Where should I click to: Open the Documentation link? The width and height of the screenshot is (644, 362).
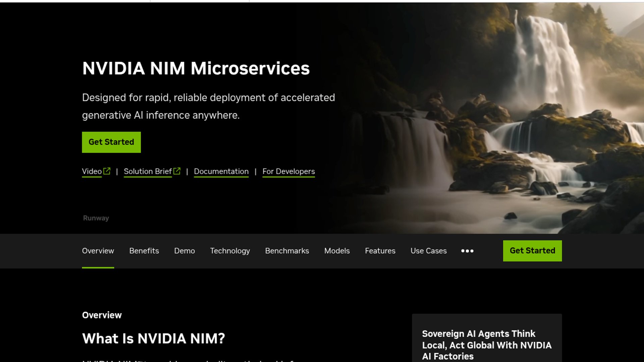point(221,171)
